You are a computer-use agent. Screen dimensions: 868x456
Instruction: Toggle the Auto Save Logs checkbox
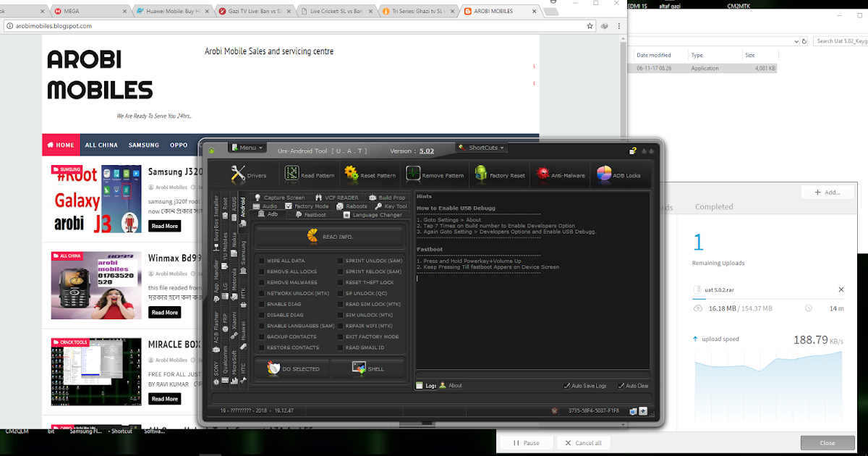point(567,386)
